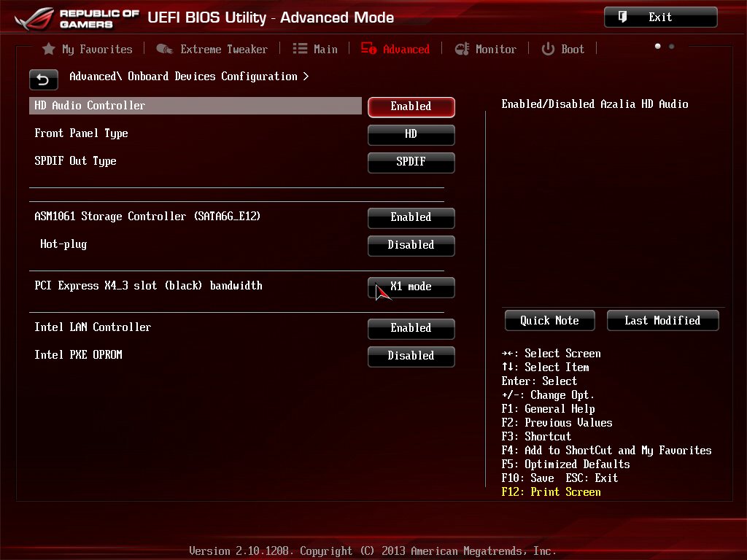Screen dimensions: 747x560
Task: Select the HD Audio Controller row
Action: pyautogui.click(x=196, y=106)
